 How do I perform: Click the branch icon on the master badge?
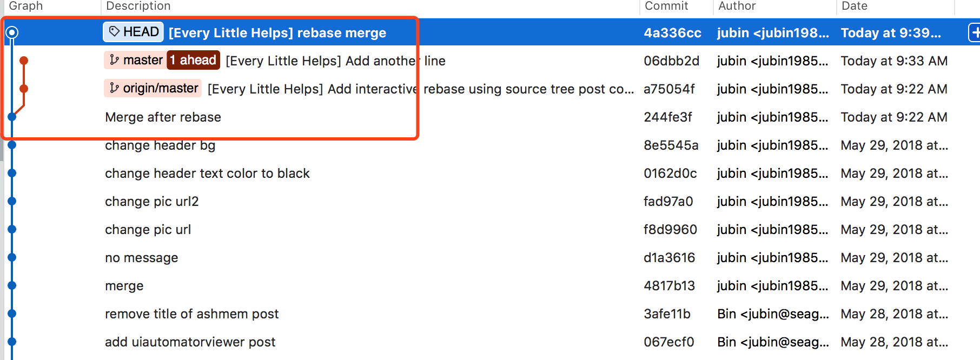pyautogui.click(x=115, y=61)
